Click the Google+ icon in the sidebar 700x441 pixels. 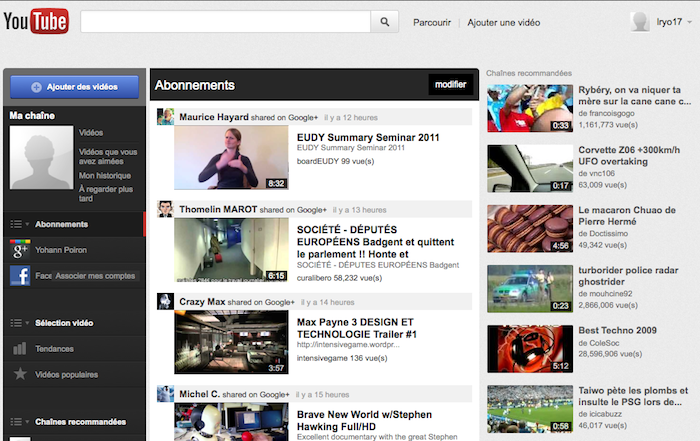coord(19,250)
